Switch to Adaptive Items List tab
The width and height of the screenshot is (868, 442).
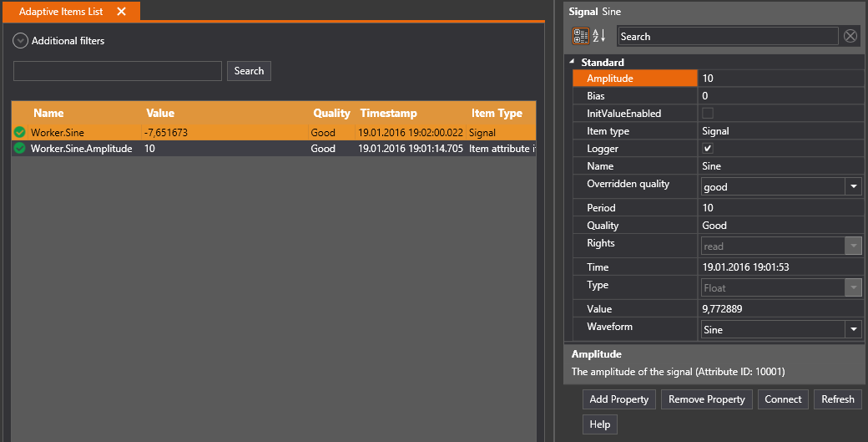click(x=61, y=12)
